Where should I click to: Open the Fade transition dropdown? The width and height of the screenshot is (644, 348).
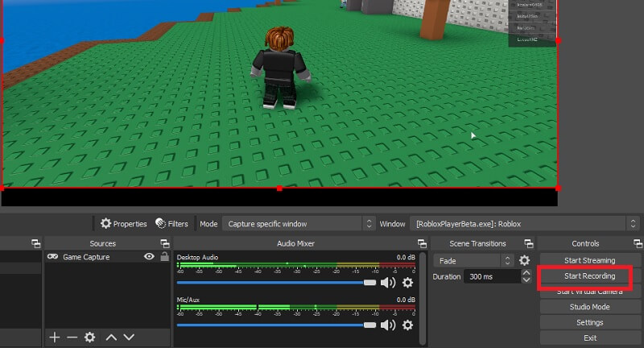473,260
